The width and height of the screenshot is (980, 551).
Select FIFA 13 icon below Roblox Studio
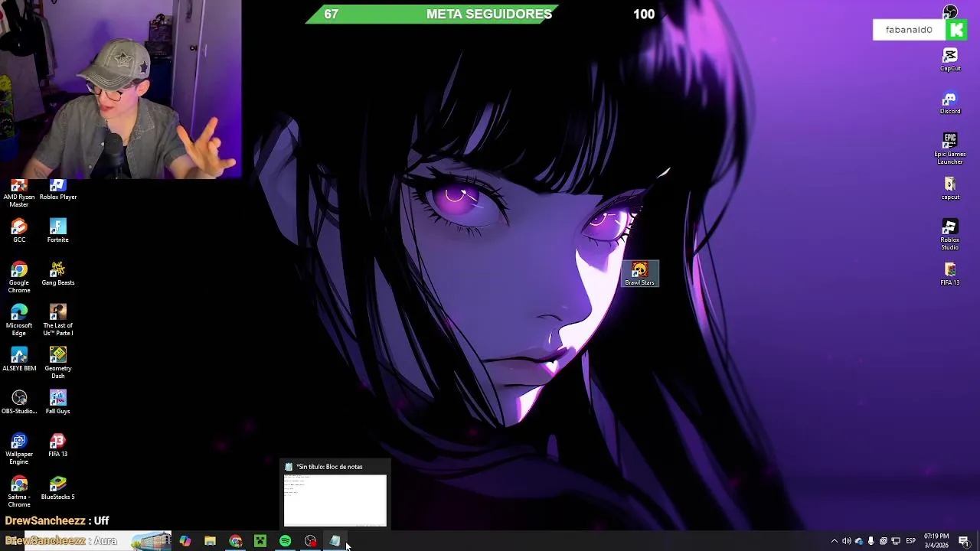950,274
